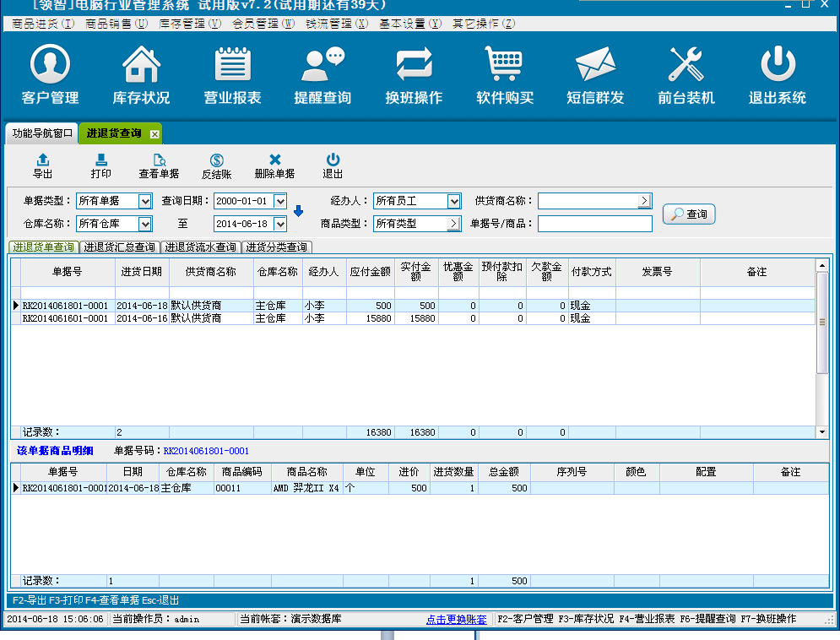Click the 单据号/商品 input field
The image size is (840, 640).
tap(594, 224)
